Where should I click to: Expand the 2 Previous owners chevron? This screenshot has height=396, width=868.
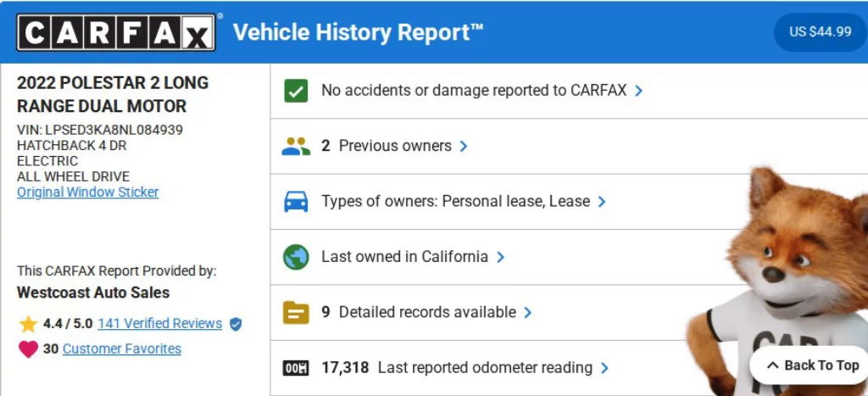pos(464,146)
